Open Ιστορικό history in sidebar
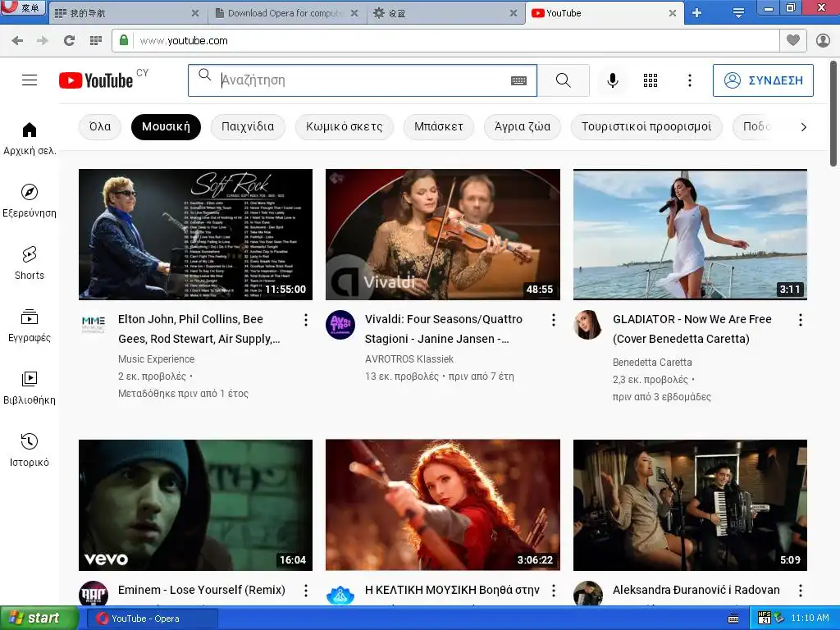This screenshot has height=630, width=840. [x=30, y=450]
